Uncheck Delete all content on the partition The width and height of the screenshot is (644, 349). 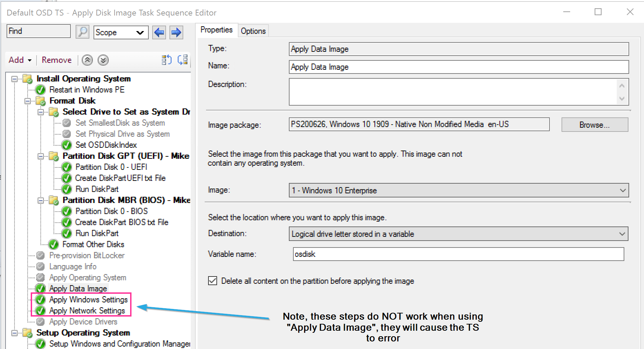click(212, 281)
